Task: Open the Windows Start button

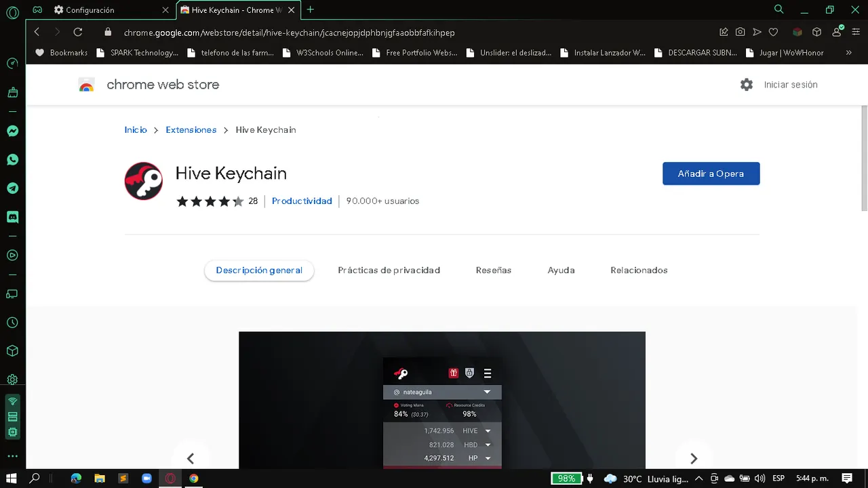Action: point(12,479)
